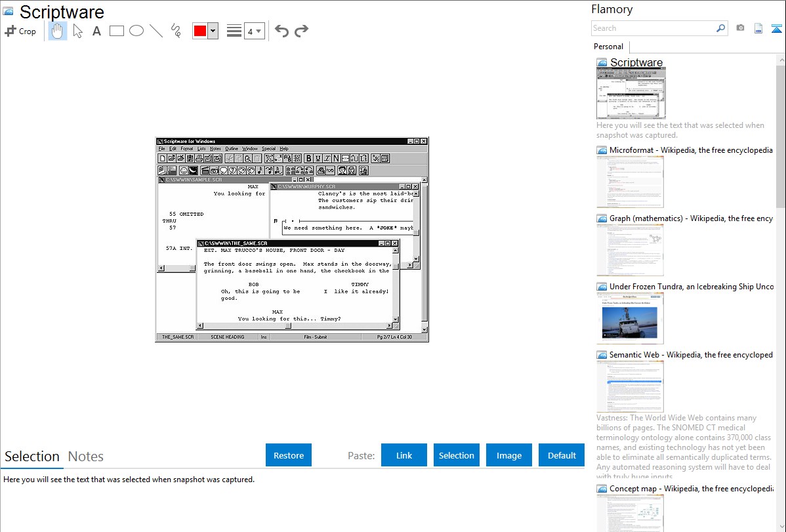This screenshot has width=786, height=532.
Task: Click the red annotation color swatch
Action: click(x=200, y=31)
